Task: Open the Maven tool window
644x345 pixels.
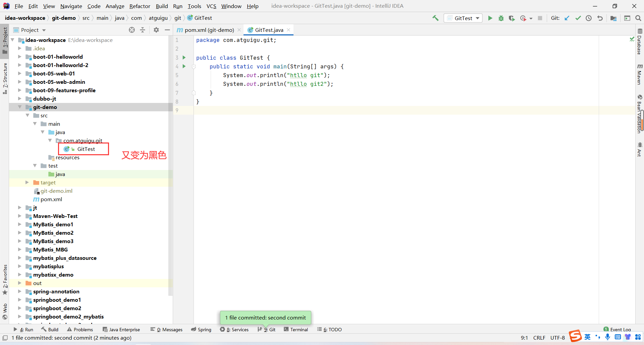Action: 640,74
